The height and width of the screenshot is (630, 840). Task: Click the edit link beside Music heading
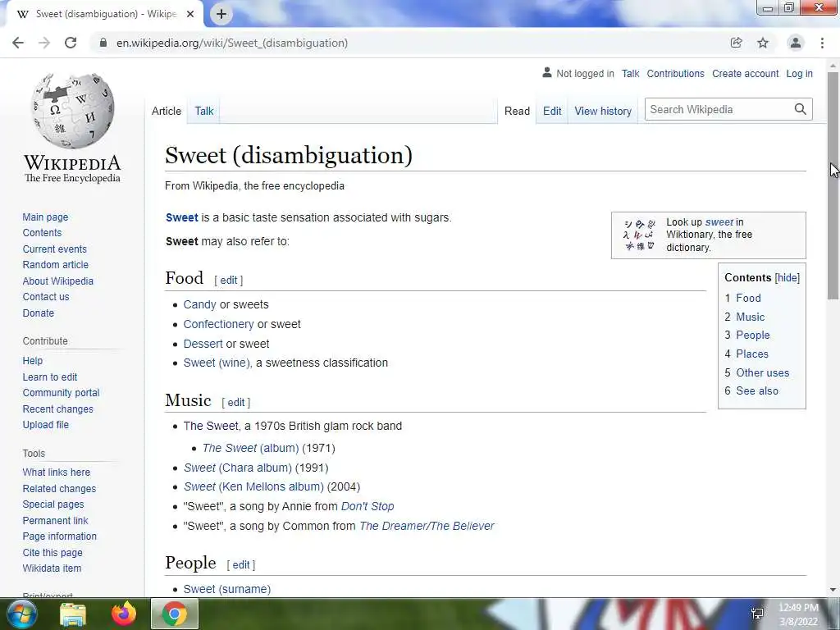[x=236, y=402]
